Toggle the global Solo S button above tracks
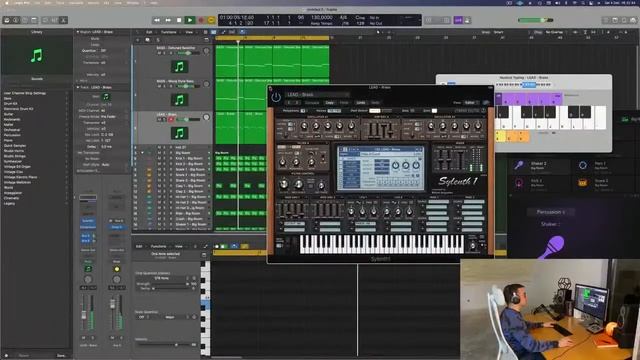This screenshot has width=640, height=360. pyautogui.click(x=158, y=40)
